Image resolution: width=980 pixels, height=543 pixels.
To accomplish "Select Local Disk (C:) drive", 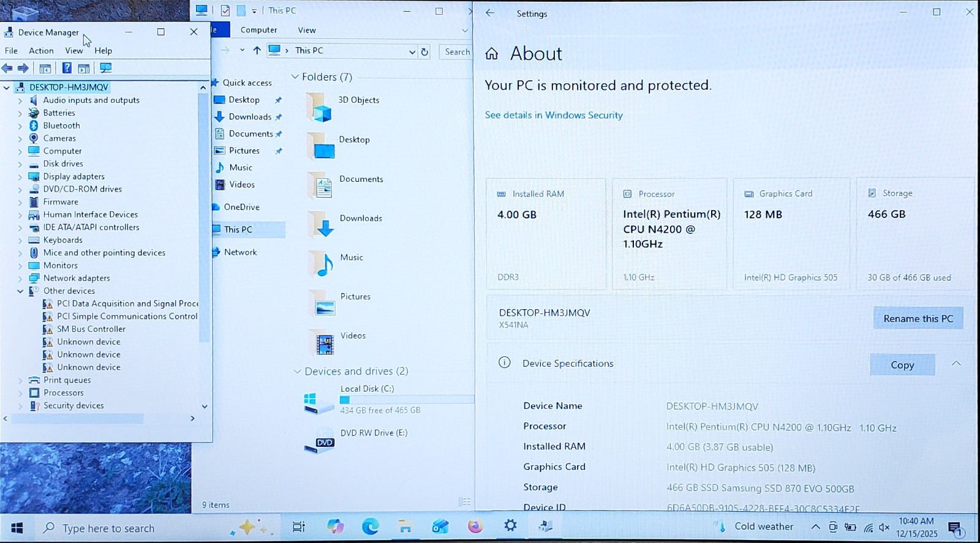I will (388, 399).
